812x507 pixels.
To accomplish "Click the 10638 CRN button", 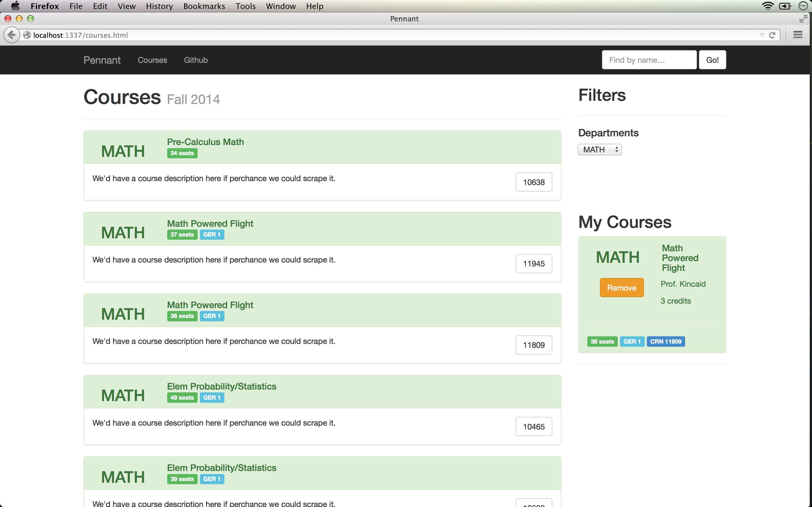I will 533,182.
